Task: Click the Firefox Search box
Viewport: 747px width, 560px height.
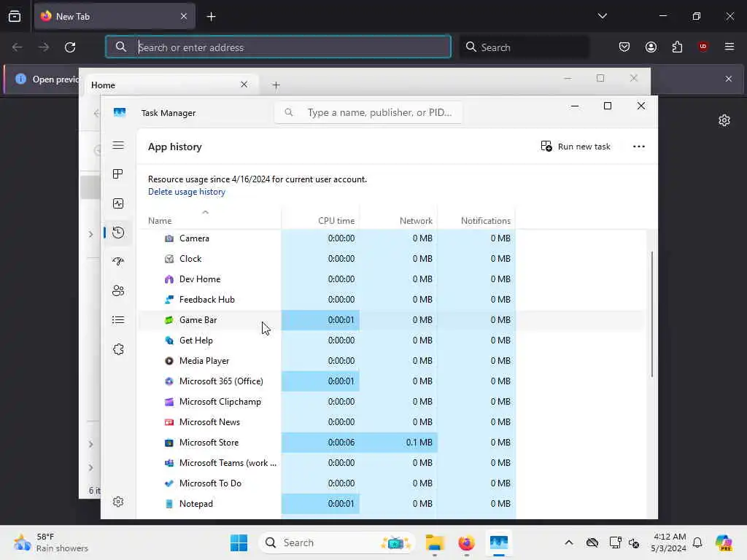Action: (x=524, y=47)
